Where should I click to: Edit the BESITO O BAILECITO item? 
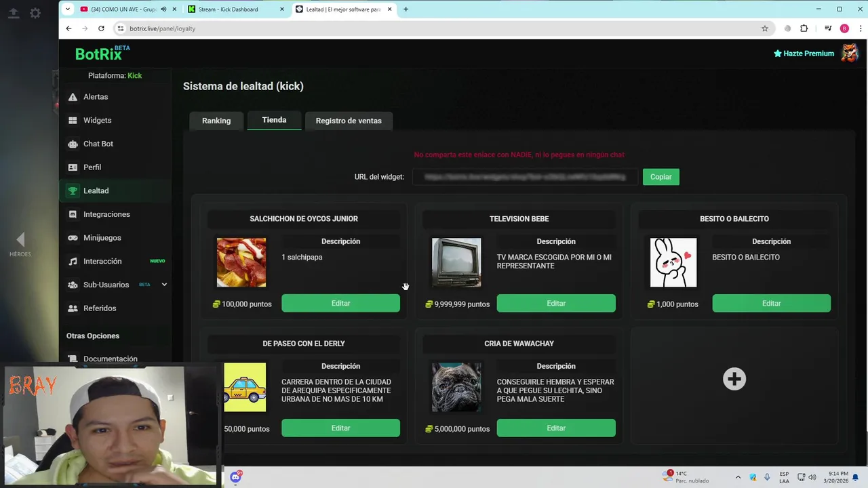[x=771, y=304]
